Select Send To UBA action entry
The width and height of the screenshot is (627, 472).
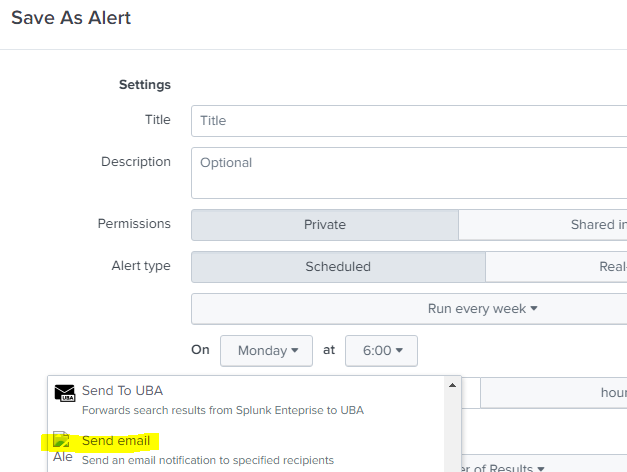122,391
